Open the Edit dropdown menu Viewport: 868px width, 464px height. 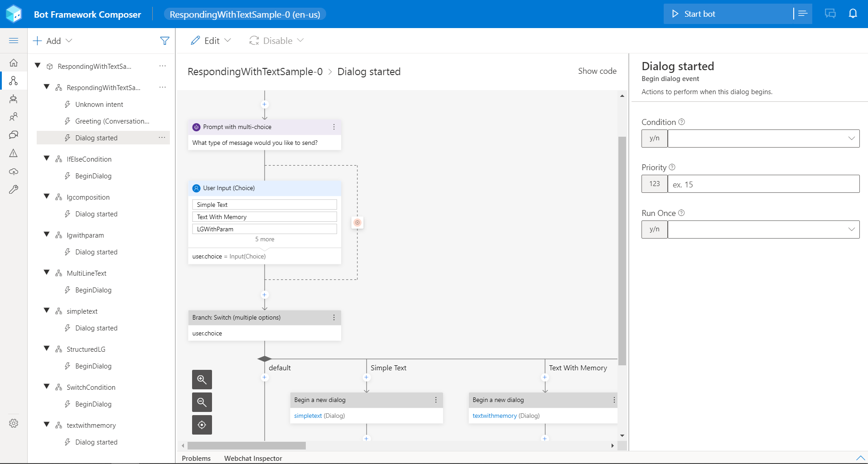tap(211, 41)
